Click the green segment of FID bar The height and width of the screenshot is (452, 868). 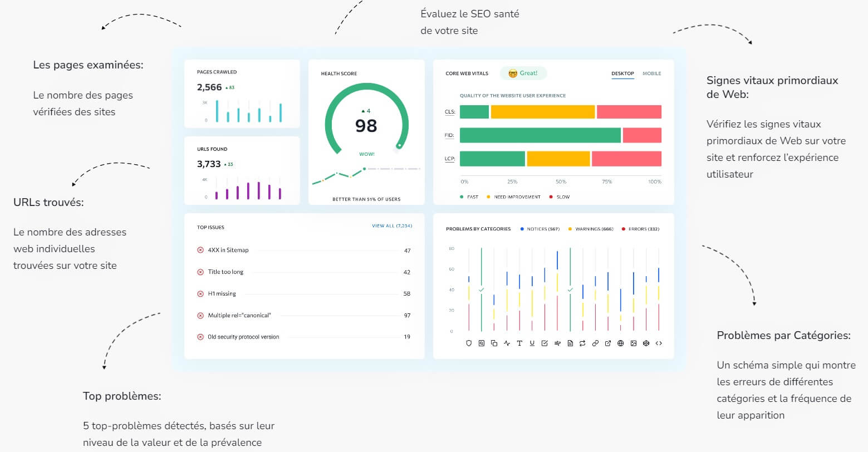click(540, 135)
